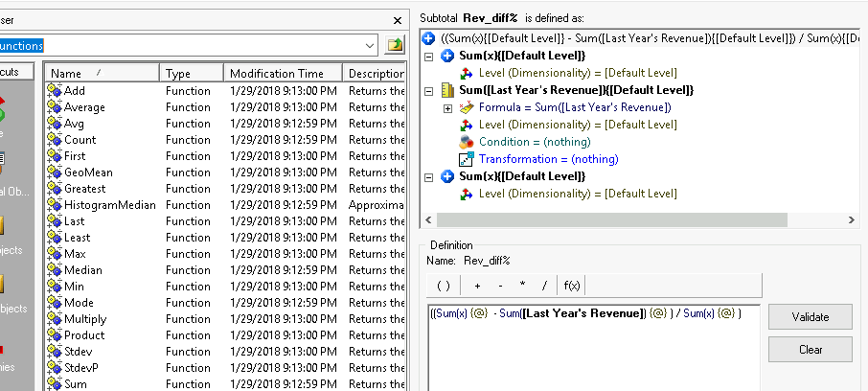The height and width of the screenshot is (391, 868).
Task: Click inside the subtotal definition formula box
Action: (593, 348)
